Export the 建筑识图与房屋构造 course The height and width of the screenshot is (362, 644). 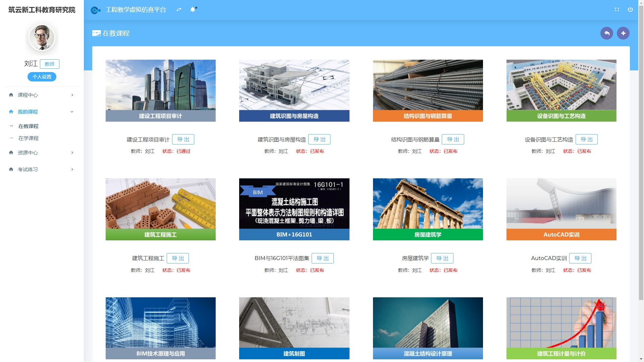coord(319,139)
